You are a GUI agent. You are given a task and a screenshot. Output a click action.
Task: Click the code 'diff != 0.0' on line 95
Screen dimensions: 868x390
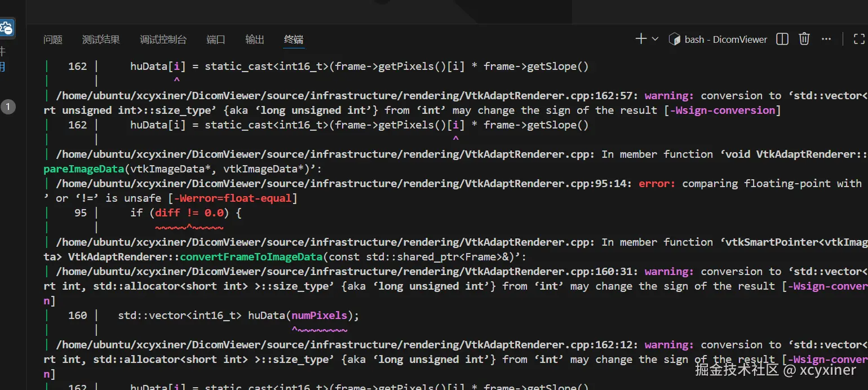coord(189,213)
